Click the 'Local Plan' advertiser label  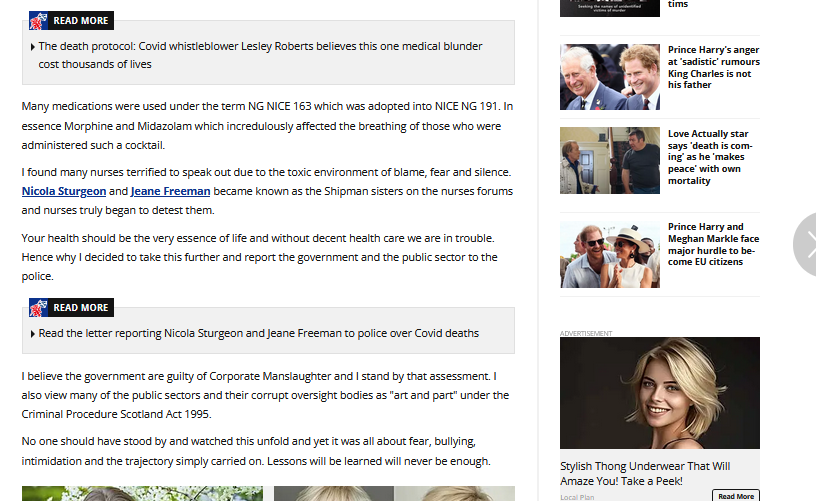tap(577, 497)
